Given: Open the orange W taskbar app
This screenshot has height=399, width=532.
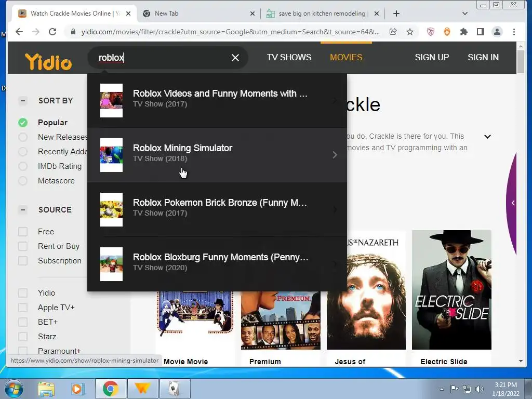Looking at the screenshot, I should click(x=142, y=389).
